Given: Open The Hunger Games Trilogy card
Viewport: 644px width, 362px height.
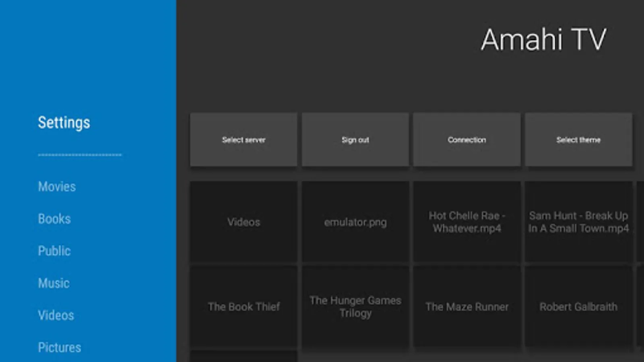Looking at the screenshot, I should [x=355, y=306].
